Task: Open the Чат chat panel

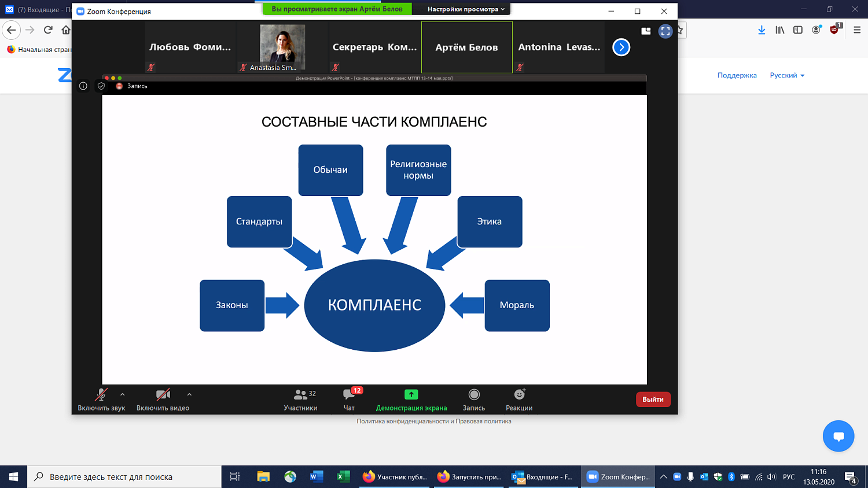Action: pos(349,400)
